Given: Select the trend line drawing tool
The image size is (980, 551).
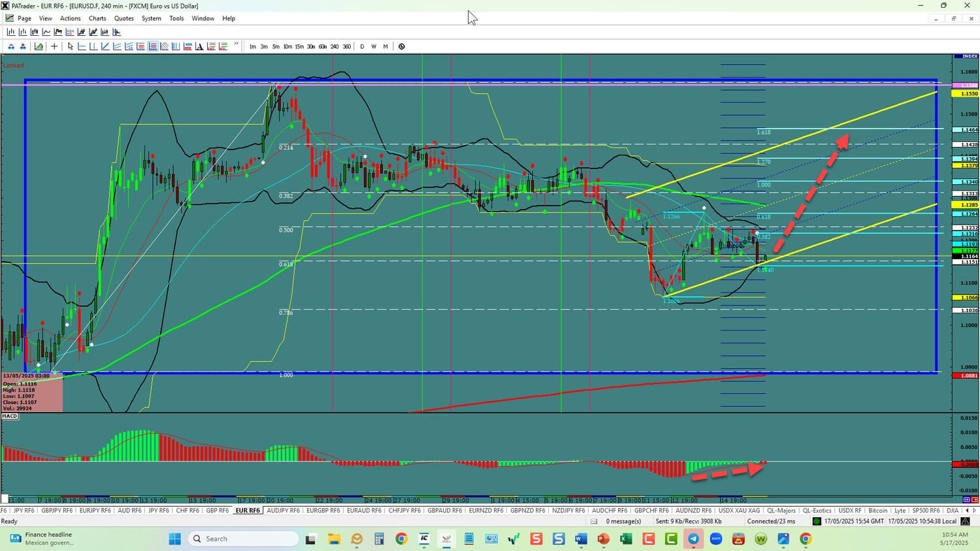Looking at the screenshot, I should (x=105, y=46).
